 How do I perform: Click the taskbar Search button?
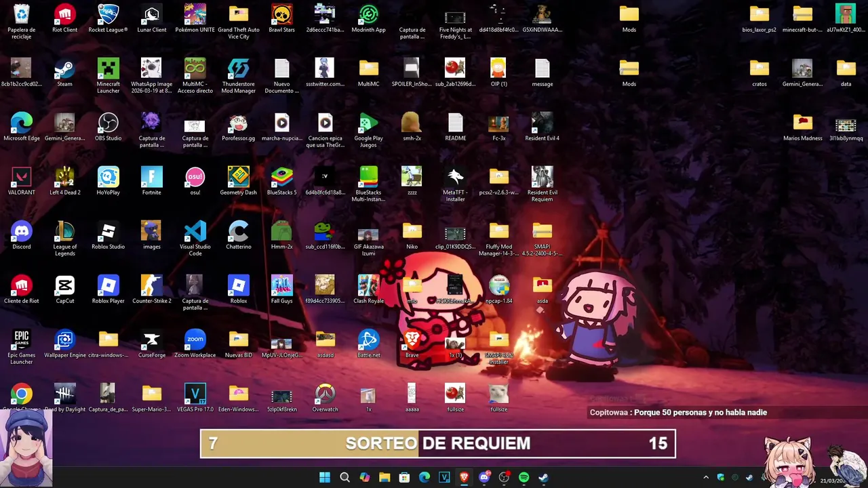pos(344,477)
